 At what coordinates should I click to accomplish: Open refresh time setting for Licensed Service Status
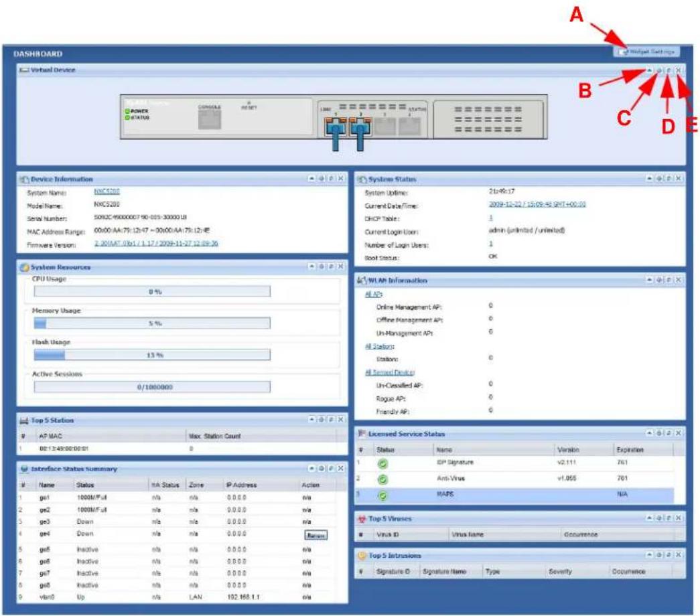659,433
